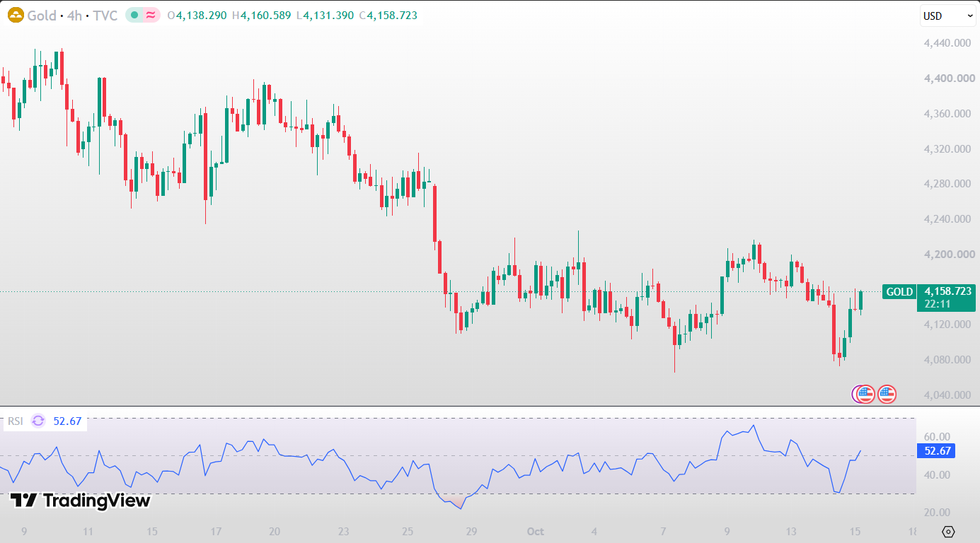Image resolution: width=980 pixels, height=543 pixels.
Task: Click the Gold symbol logo icon
Action: click(15, 15)
